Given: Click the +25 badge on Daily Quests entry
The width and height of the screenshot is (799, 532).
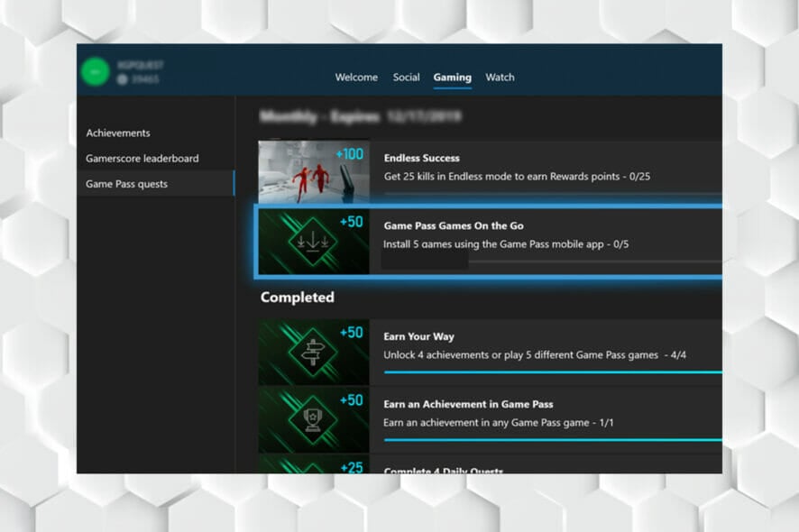Looking at the screenshot, I should [x=352, y=467].
